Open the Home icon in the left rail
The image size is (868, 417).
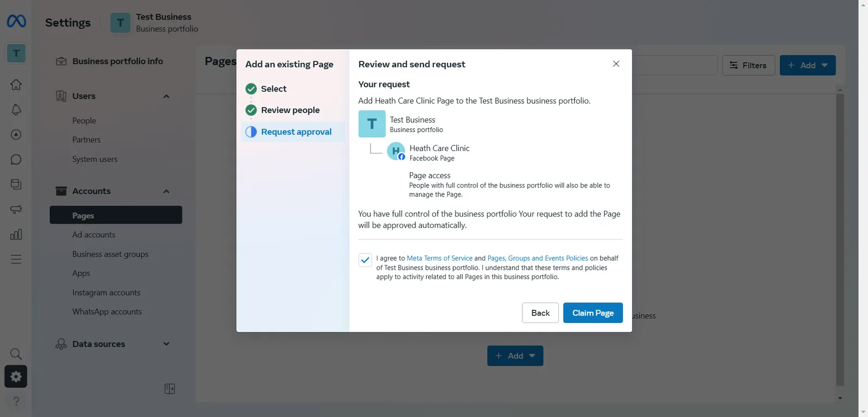click(x=16, y=85)
